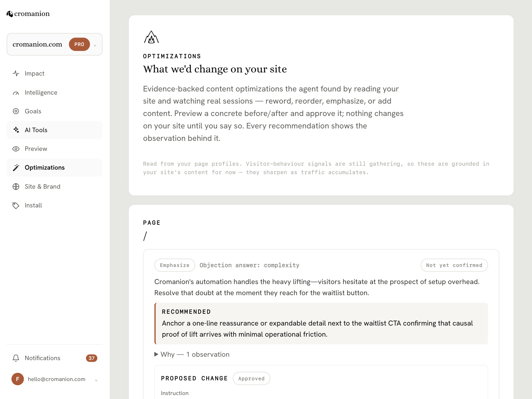
Task: Expand the Why — 1 observation disclosure
Action: [192, 354]
